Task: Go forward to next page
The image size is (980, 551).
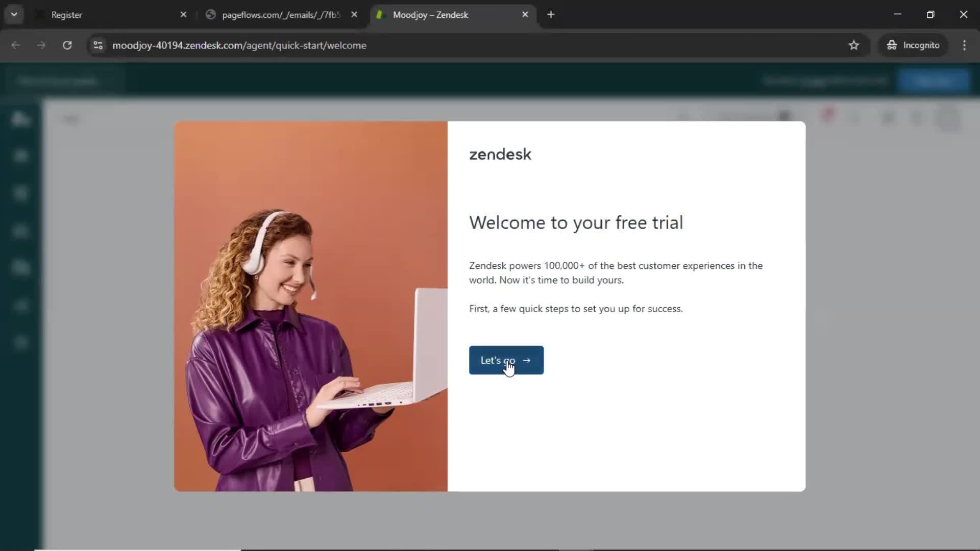Action: click(x=41, y=45)
